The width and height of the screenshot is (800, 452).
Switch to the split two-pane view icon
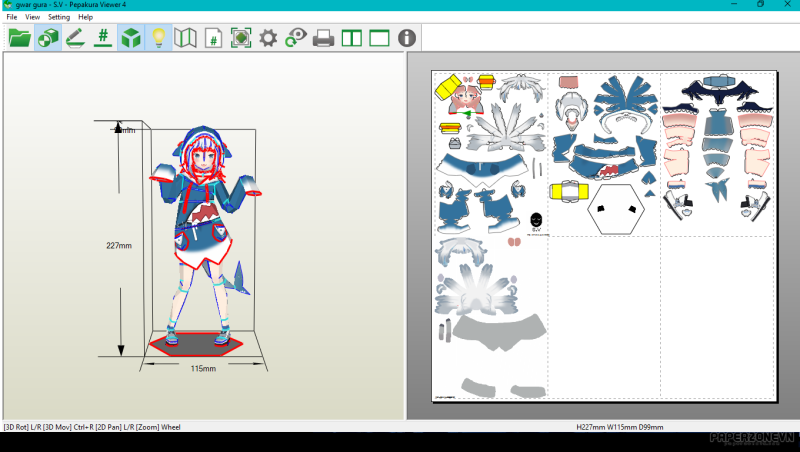pos(352,38)
